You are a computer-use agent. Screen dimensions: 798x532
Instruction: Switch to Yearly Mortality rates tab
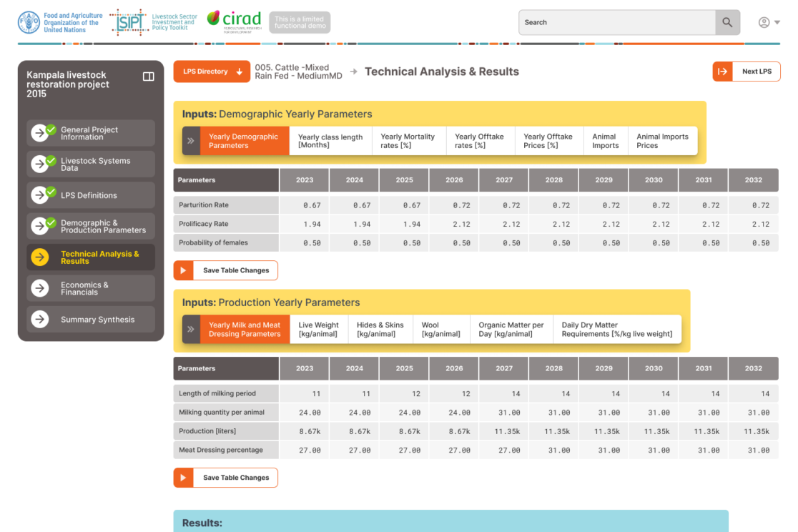(408, 141)
